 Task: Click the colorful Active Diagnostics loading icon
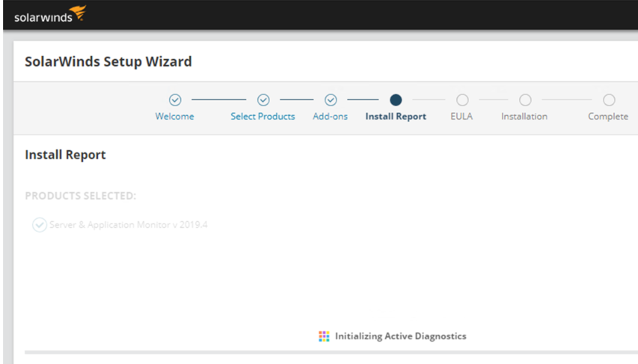point(324,336)
